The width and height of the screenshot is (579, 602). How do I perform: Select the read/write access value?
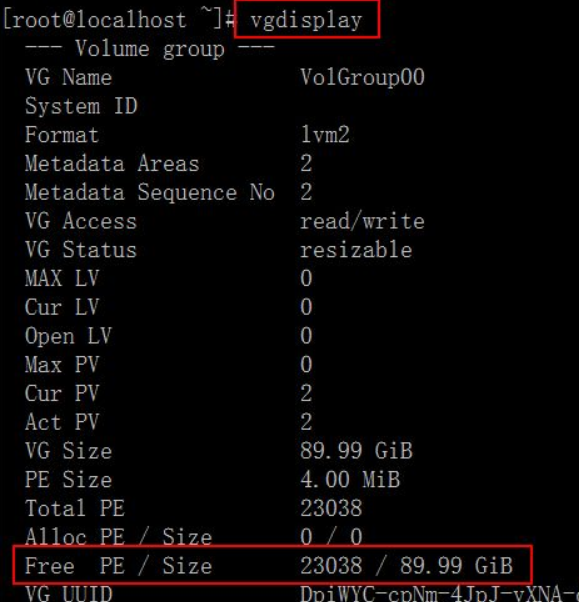pyautogui.click(x=362, y=222)
